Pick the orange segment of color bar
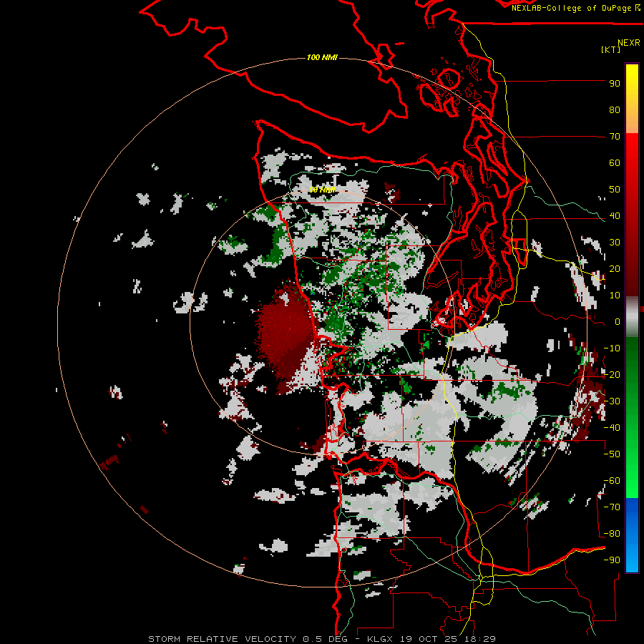 (632, 121)
